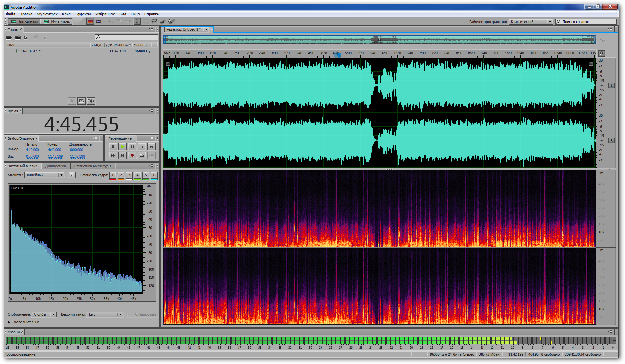Toggle spectral frequency display button
This screenshot has width=625, height=364.
[90, 21]
